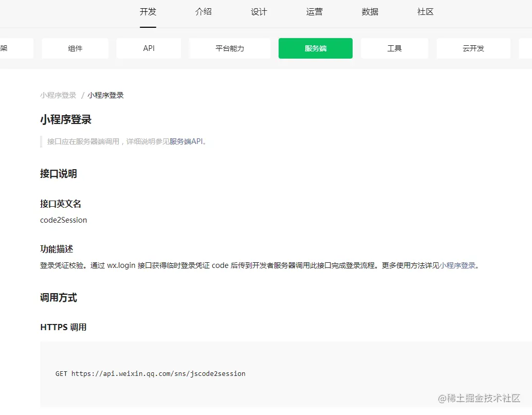This screenshot has width=532, height=415.
Task: Open 小程序登录 link in the 功能描述 paragraph
Action: (457, 265)
